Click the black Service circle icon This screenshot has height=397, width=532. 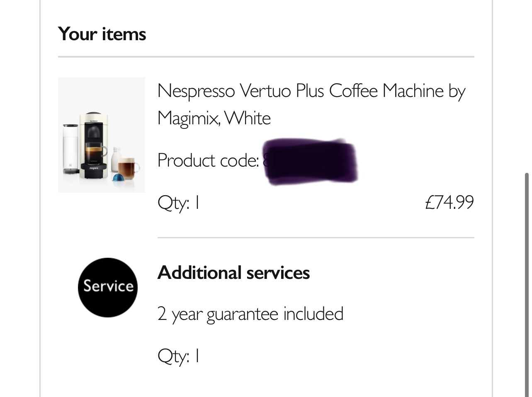[108, 287]
